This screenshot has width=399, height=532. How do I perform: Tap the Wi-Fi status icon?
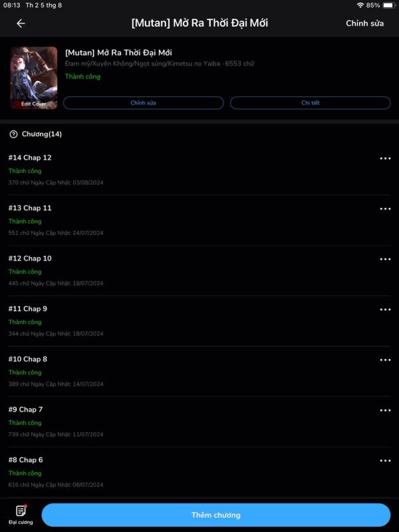tap(360, 5)
